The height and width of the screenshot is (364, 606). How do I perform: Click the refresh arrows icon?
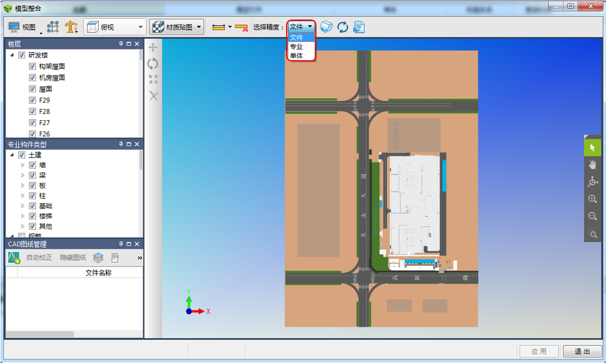point(342,27)
